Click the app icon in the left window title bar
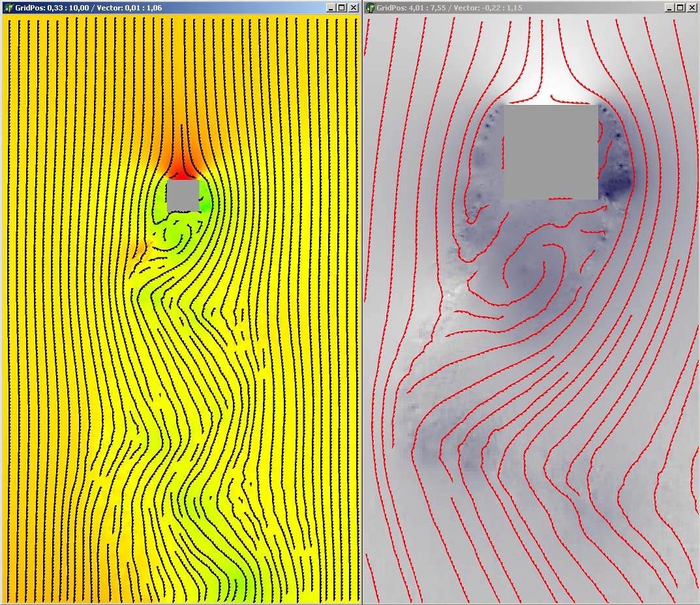This screenshot has height=605, width=700. point(8,7)
